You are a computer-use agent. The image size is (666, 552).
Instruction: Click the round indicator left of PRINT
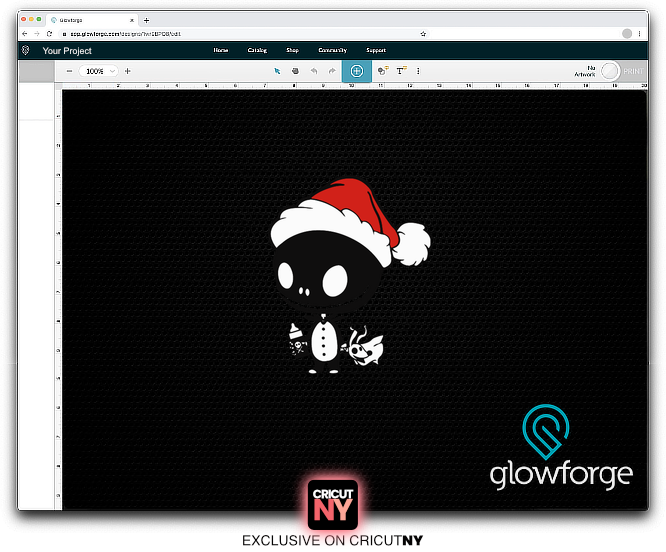coord(610,71)
